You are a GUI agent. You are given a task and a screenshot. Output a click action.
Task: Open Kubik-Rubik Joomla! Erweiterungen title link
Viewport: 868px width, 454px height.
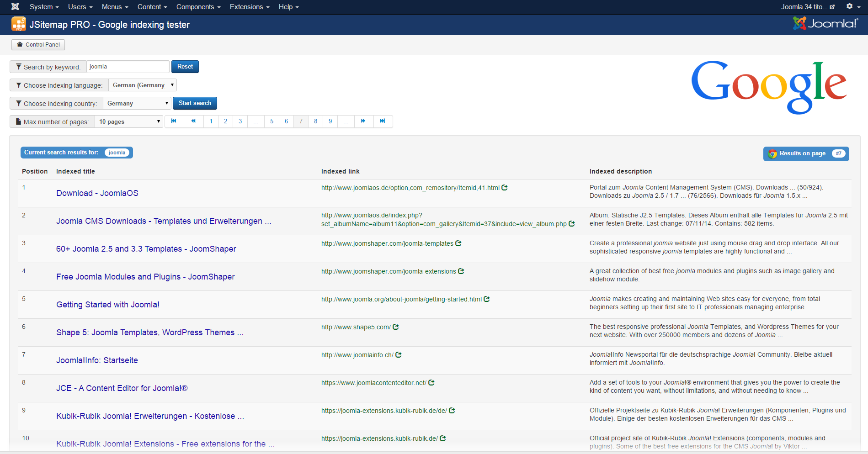[150, 416]
